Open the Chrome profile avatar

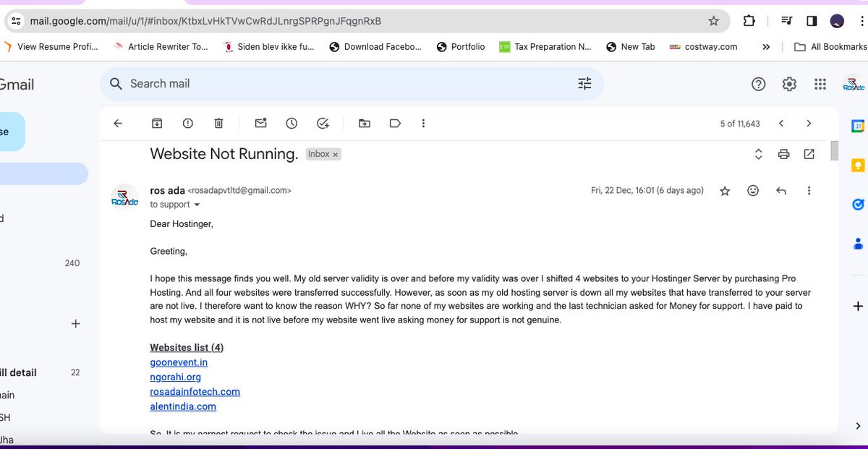837,21
